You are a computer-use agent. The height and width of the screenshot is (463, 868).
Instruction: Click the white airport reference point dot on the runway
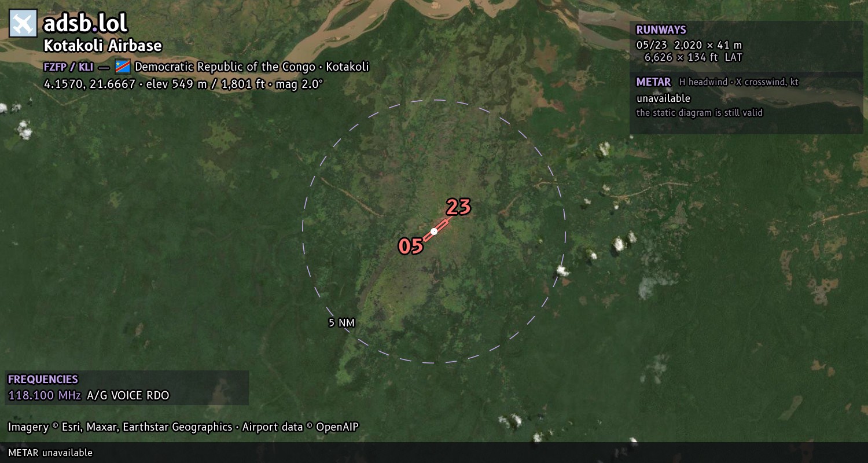434,231
